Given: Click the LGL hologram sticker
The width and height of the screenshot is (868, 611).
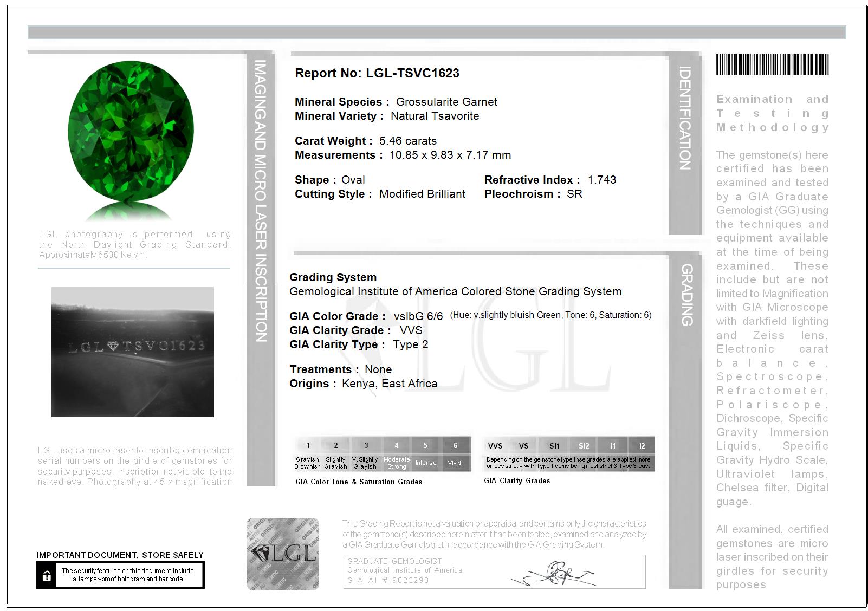Looking at the screenshot, I should click(x=283, y=554).
